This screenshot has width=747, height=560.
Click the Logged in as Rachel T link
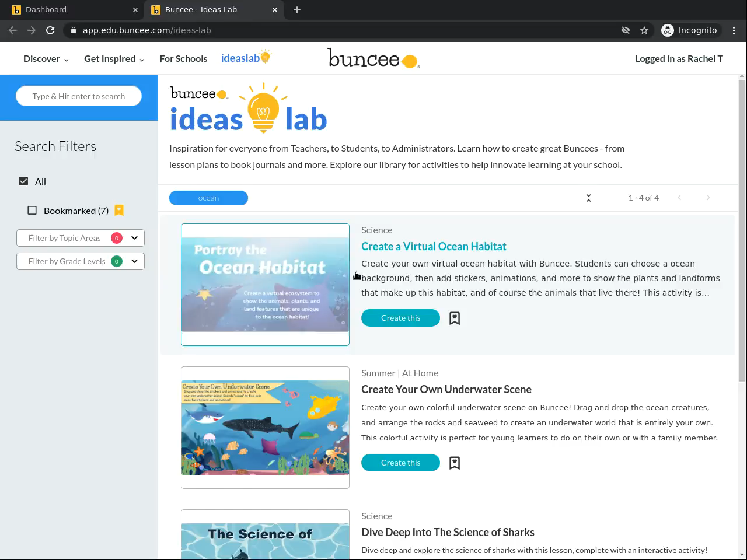click(x=679, y=58)
